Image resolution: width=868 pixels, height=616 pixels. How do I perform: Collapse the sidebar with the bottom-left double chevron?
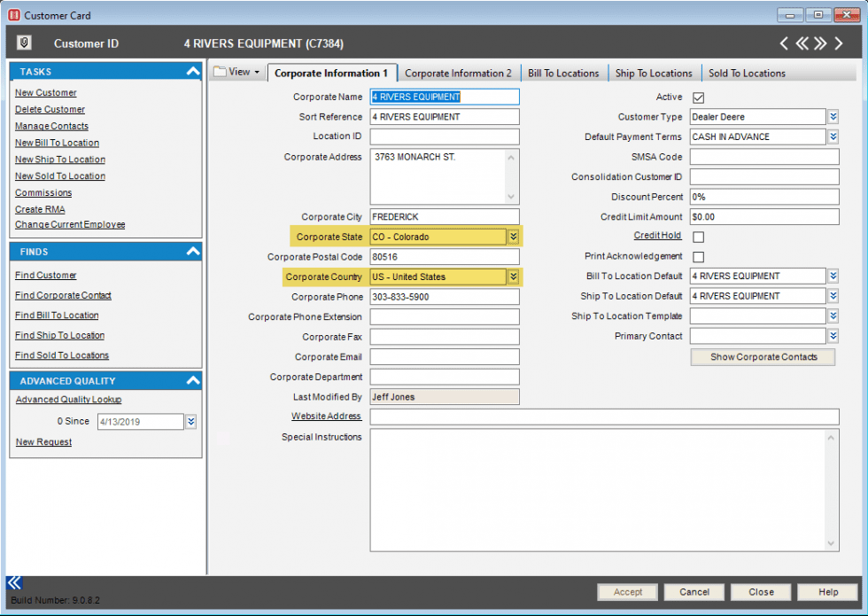[13, 582]
